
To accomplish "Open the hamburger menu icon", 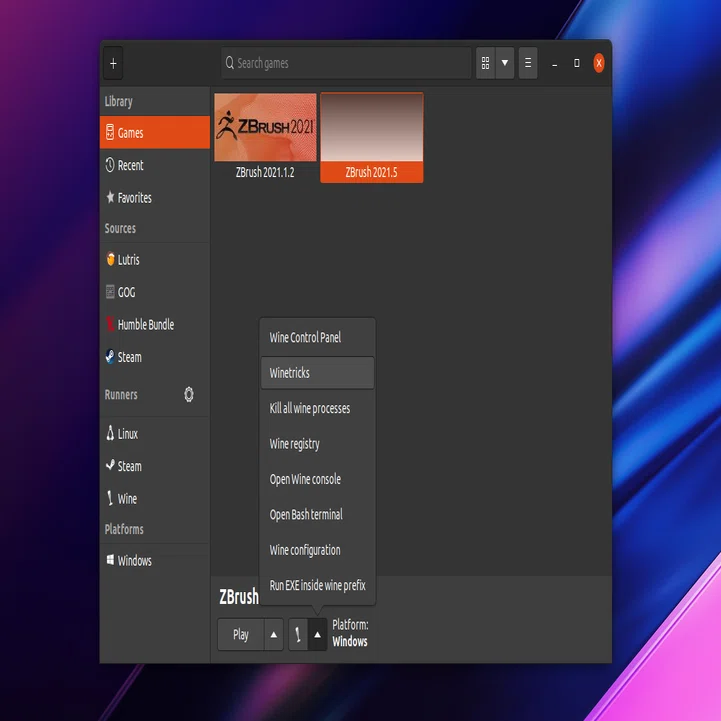I will (528, 63).
